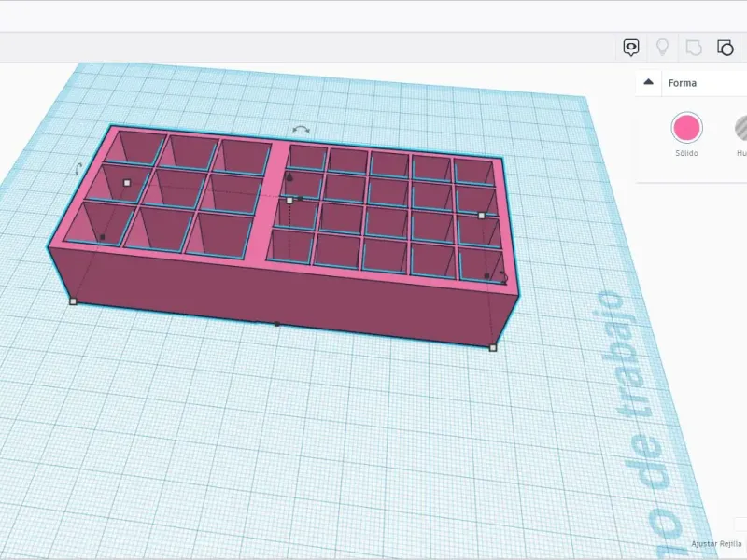The width and height of the screenshot is (747, 560).
Task: Click the white handle in the upper-left compartment
Action: (127, 183)
